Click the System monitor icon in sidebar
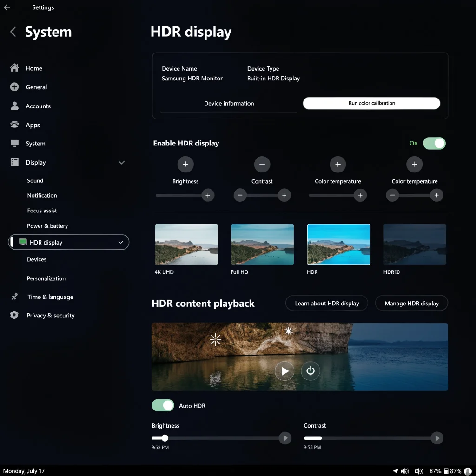The height and width of the screenshot is (476, 476). 14,143
